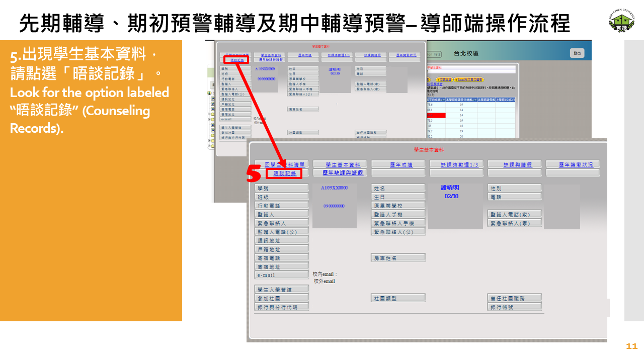Viewport: 644px width, 362px height.
Task: Click 台北校區 campus title in the background page
Action: pos(466,53)
